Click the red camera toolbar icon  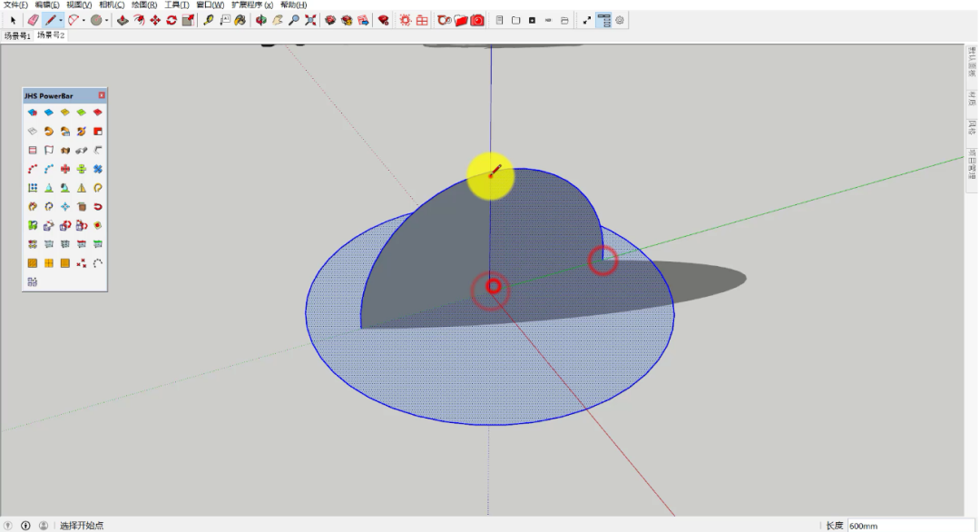477,21
